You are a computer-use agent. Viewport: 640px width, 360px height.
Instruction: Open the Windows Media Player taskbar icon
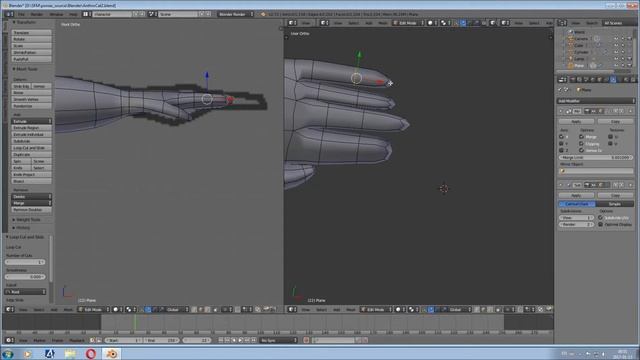pos(28,353)
